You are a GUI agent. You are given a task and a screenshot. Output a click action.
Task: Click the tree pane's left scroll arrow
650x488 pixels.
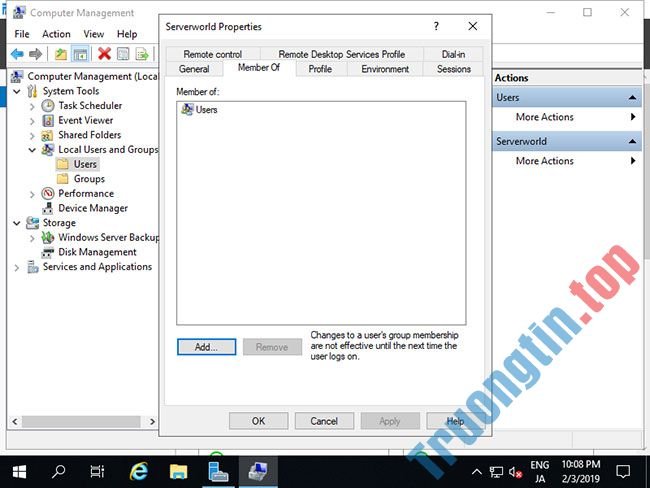pos(15,422)
